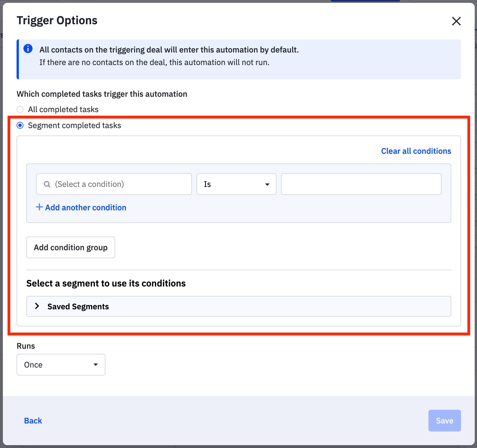The image size is (477, 448).
Task: Select the Segment completed tasks radio button
Action: [x=20, y=125]
